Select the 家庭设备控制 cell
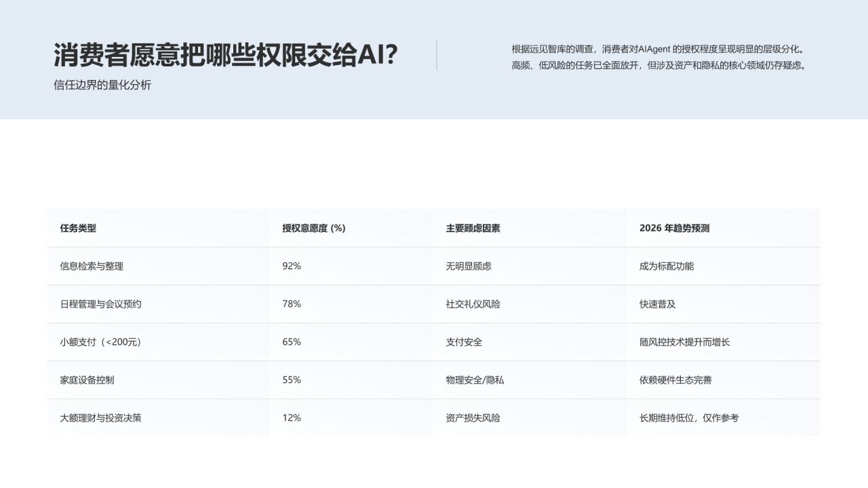The width and height of the screenshot is (868, 488). 158,380
